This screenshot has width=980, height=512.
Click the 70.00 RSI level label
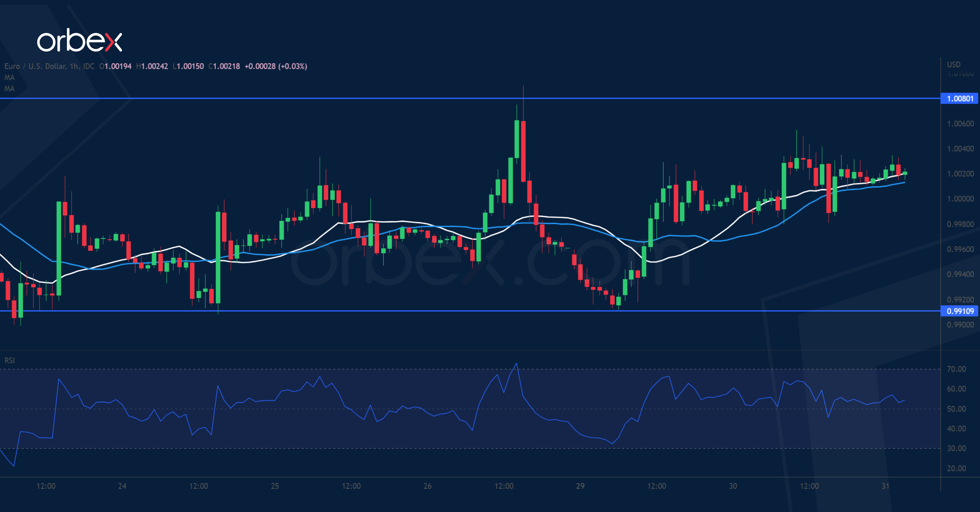pos(956,369)
